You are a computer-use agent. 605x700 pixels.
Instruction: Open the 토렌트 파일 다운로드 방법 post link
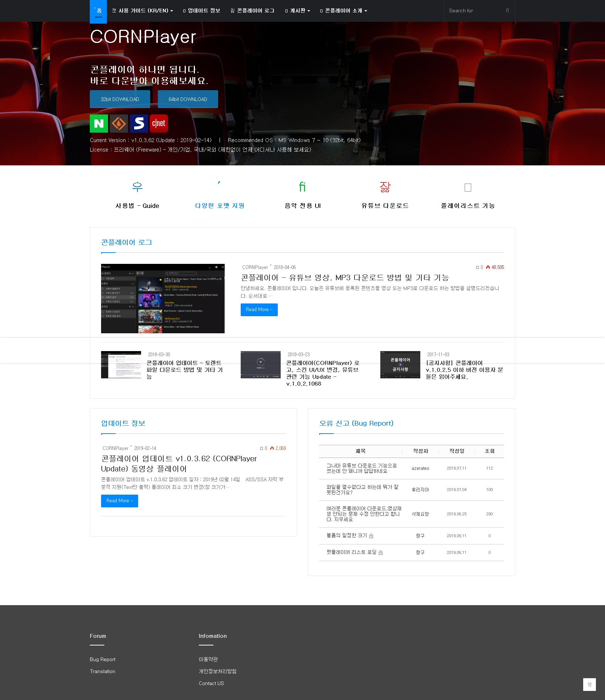[x=185, y=370]
